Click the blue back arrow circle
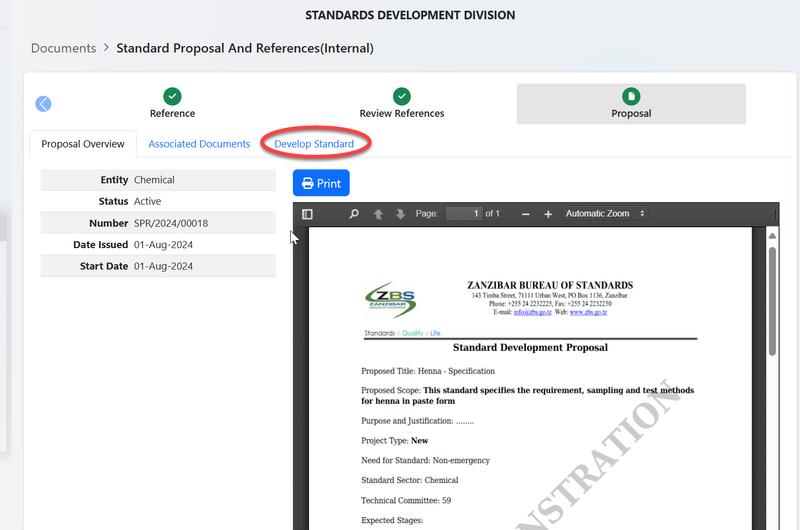Screen dimensions: 800x530 click(x=43, y=104)
